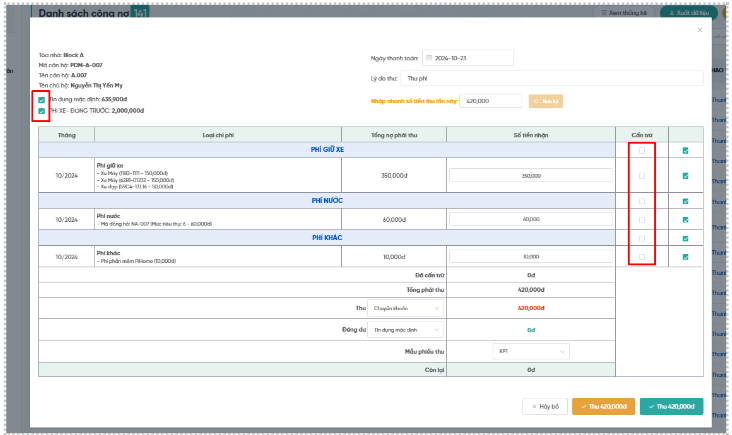Click the 'Danh sách công nợ' page title
The image size is (732, 435).
point(84,13)
